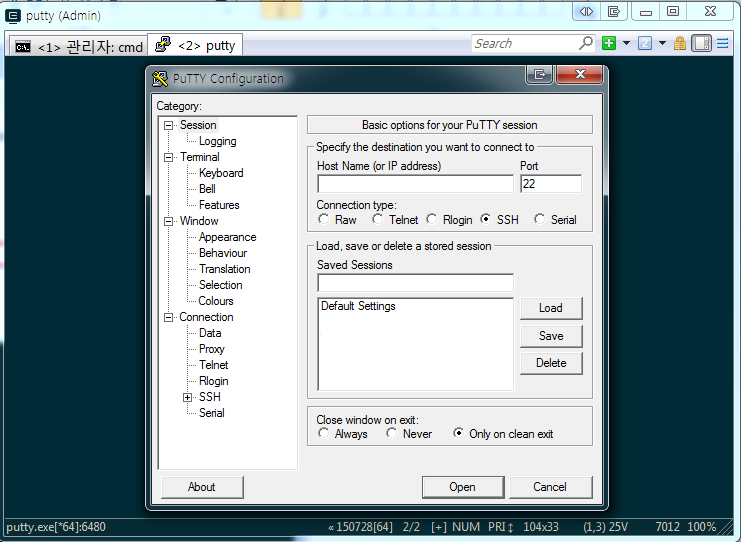Select Logging in category tree
Screen dimensions: 741x542
point(217,141)
